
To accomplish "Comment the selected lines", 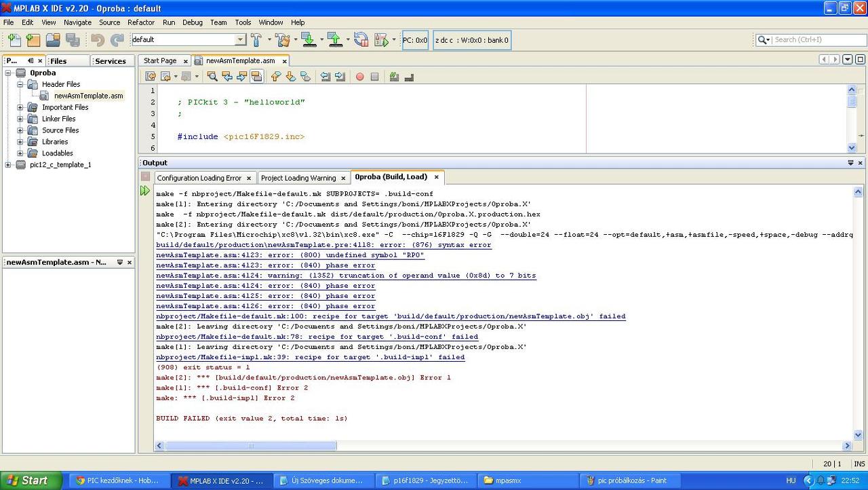I will click(x=394, y=77).
